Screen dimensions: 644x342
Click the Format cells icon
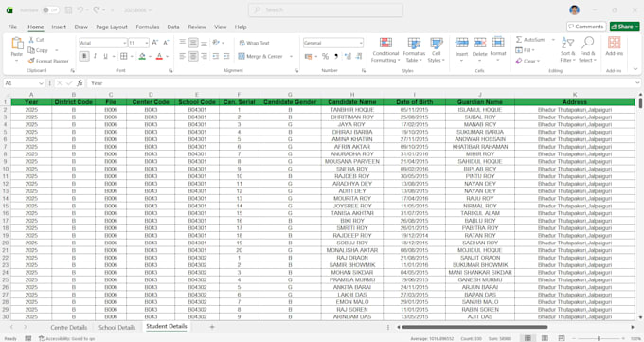(498, 43)
